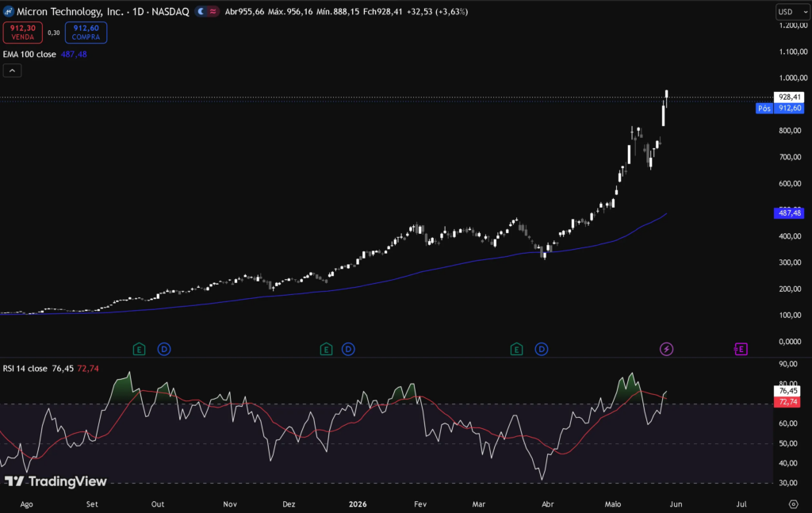
Task: Click the 912,30 VENDA sell button
Action: point(23,32)
